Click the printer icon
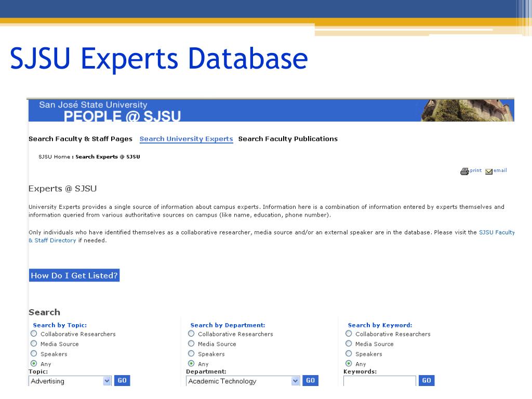 pyautogui.click(x=464, y=171)
